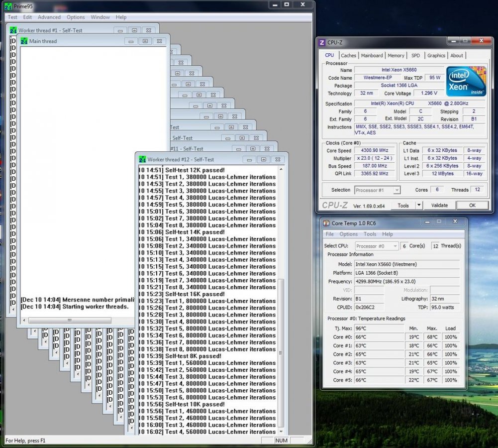Screen dimensions: 498x448
Task: Open the Test menu in Prime95
Action: tap(12, 17)
